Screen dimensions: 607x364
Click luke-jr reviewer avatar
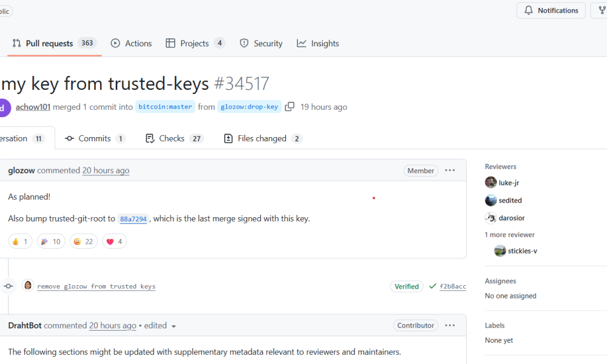tap(490, 183)
